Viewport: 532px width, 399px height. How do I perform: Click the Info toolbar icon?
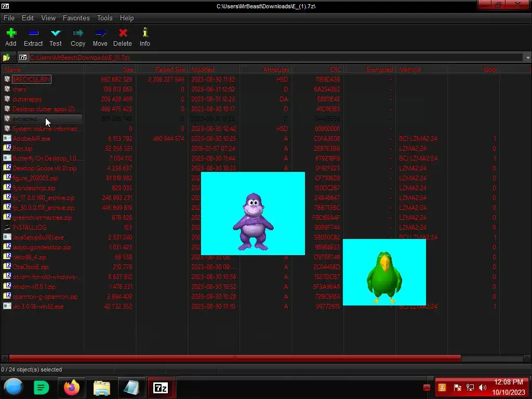point(145,32)
